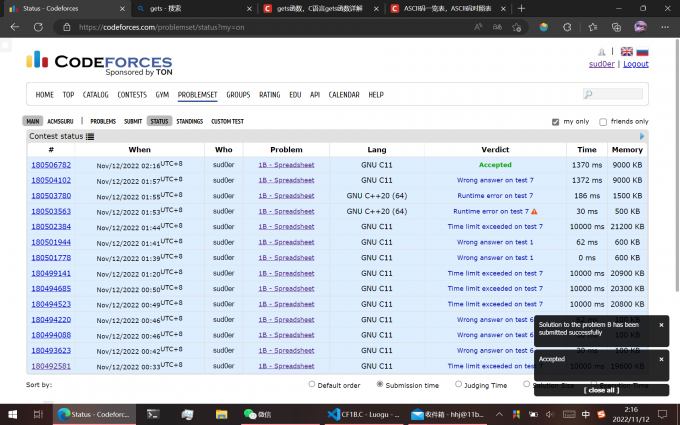680x425 pixels.
Task: Select Judging Time sort option
Action: tap(459, 384)
